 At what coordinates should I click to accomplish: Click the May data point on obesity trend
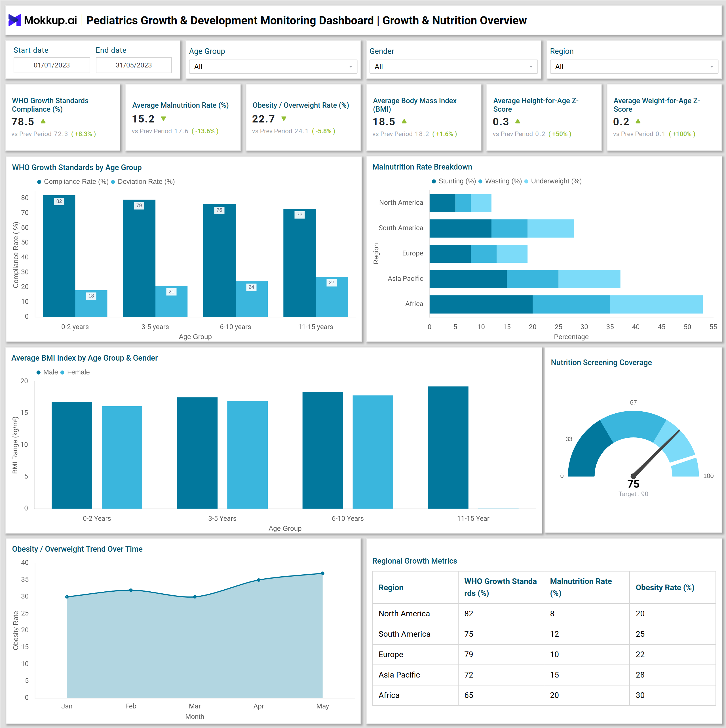pyautogui.click(x=323, y=573)
